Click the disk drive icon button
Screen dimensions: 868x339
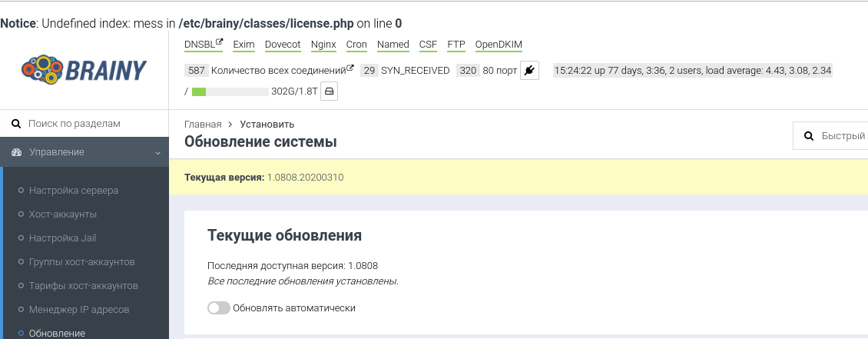click(x=330, y=92)
